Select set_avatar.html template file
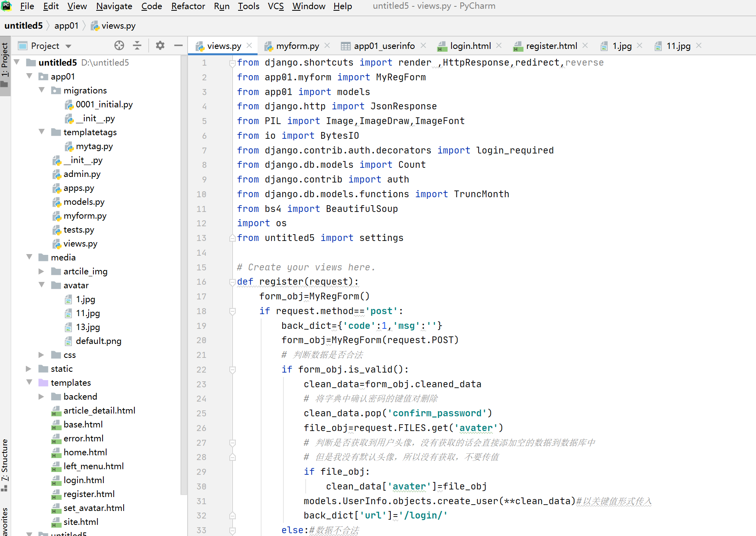Image resolution: width=756 pixels, height=536 pixels. pyautogui.click(x=94, y=508)
